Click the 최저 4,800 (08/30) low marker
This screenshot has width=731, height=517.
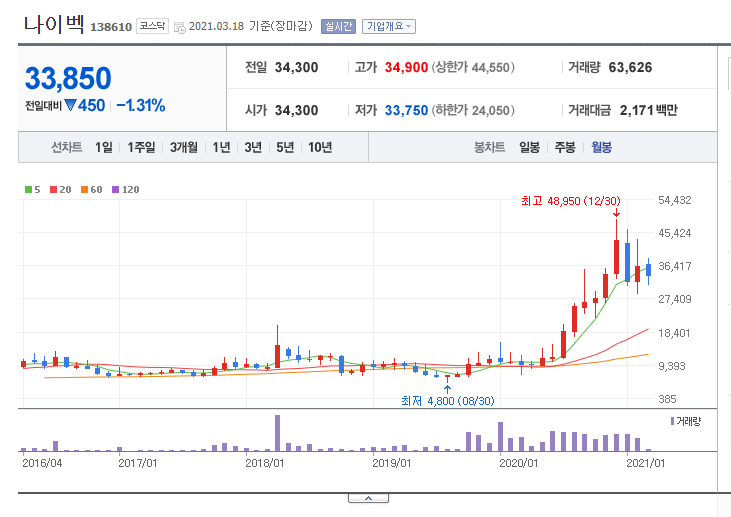click(x=448, y=401)
